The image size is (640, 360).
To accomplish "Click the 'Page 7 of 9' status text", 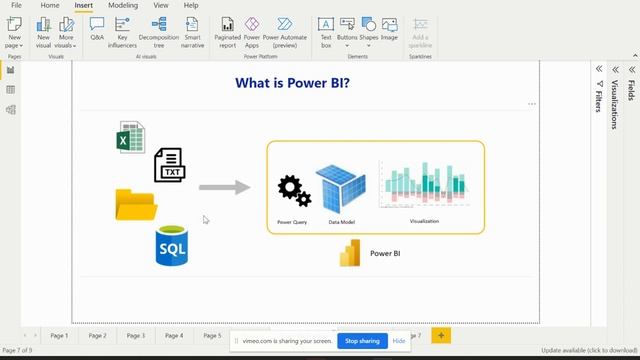I will 17,350.
